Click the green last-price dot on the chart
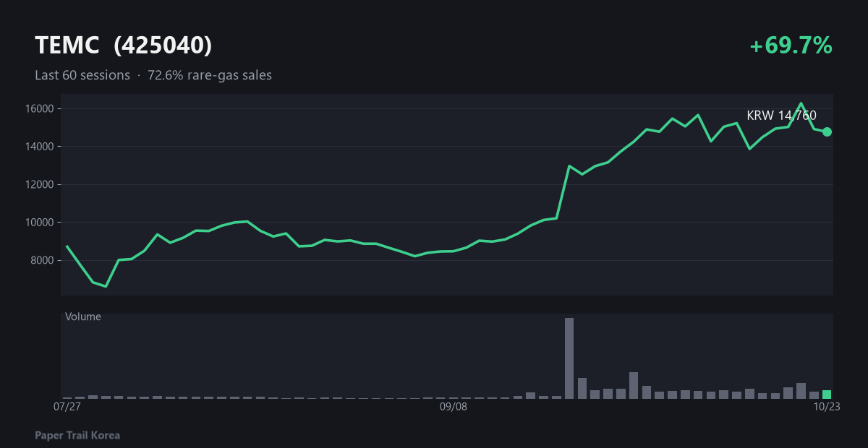Image resolution: width=868 pixels, height=448 pixels. [827, 132]
